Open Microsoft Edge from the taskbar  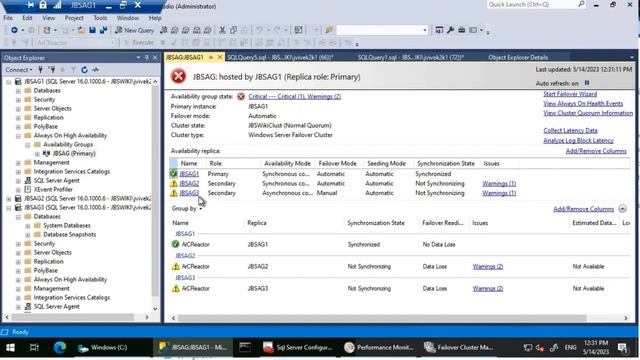pyautogui.click(x=60, y=347)
